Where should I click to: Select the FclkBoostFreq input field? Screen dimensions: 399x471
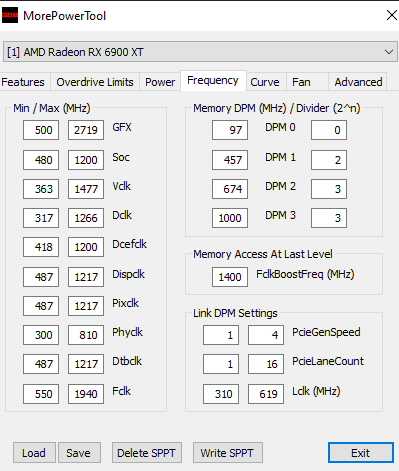(x=230, y=277)
